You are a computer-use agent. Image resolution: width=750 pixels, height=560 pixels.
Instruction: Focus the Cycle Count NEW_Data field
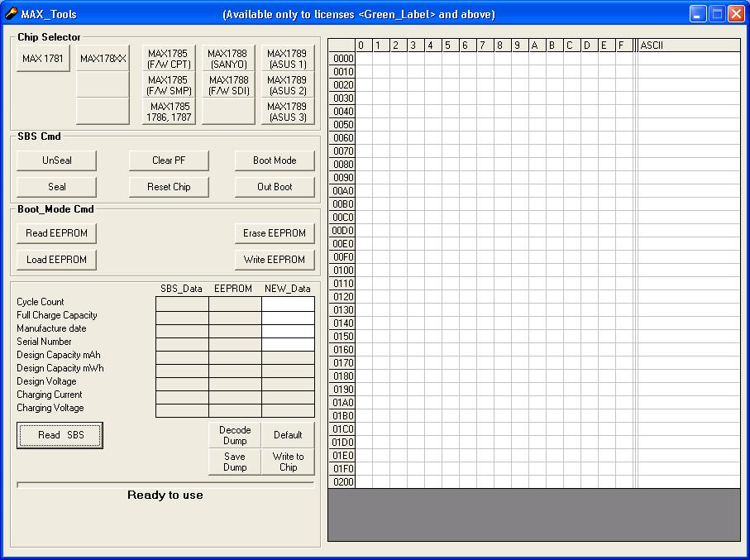click(x=288, y=304)
